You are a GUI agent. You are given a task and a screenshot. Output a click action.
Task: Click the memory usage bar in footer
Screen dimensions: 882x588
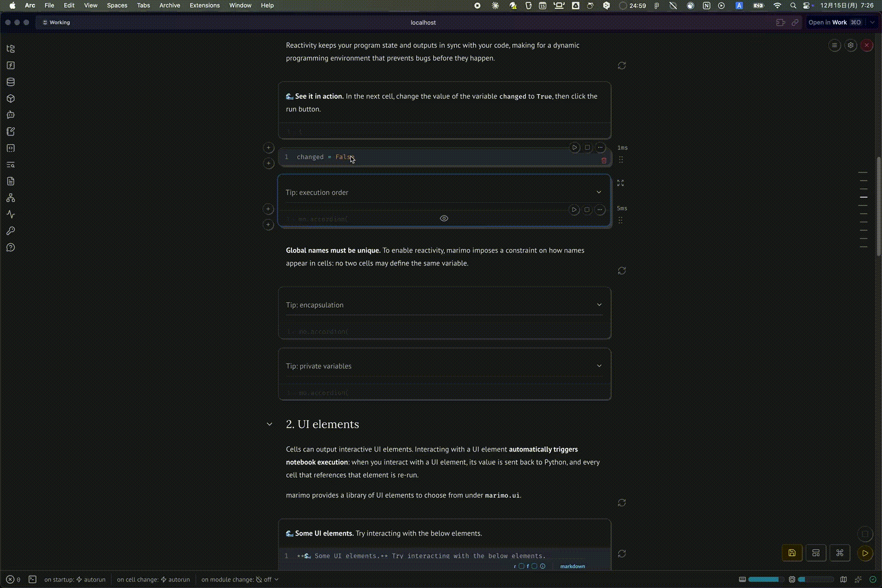pyautogui.click(x=763, y=580)
